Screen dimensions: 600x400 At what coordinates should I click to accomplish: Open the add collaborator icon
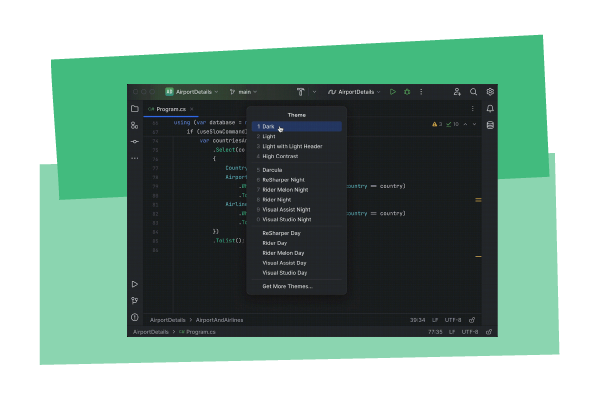coord(457,92)
